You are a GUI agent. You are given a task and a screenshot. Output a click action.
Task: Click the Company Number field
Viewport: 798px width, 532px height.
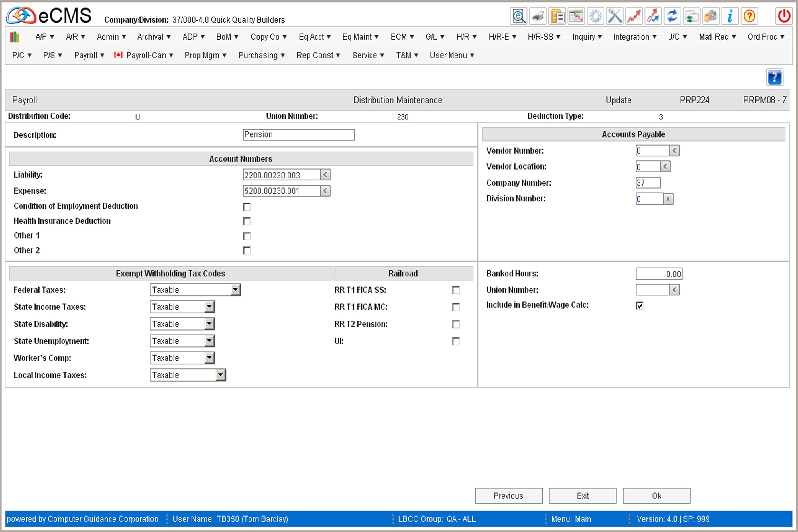pos(648,183)
